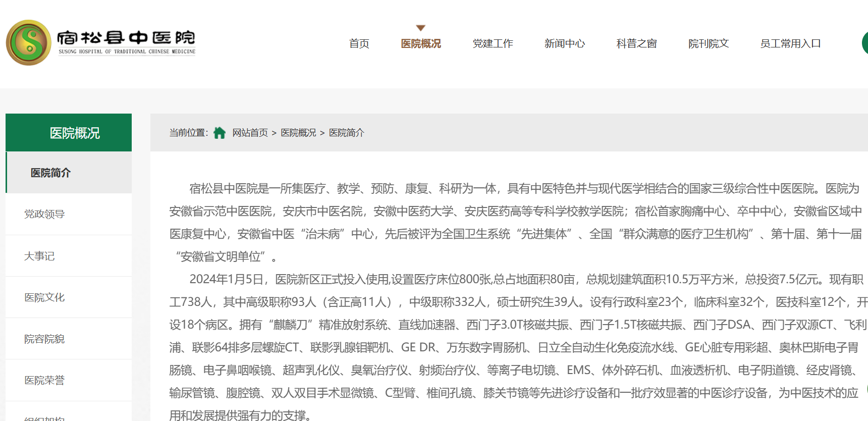This screenshot has height=421, width=868.
Task: Click the text “安徽省文明单位”
Action: (x=221, y=257)
